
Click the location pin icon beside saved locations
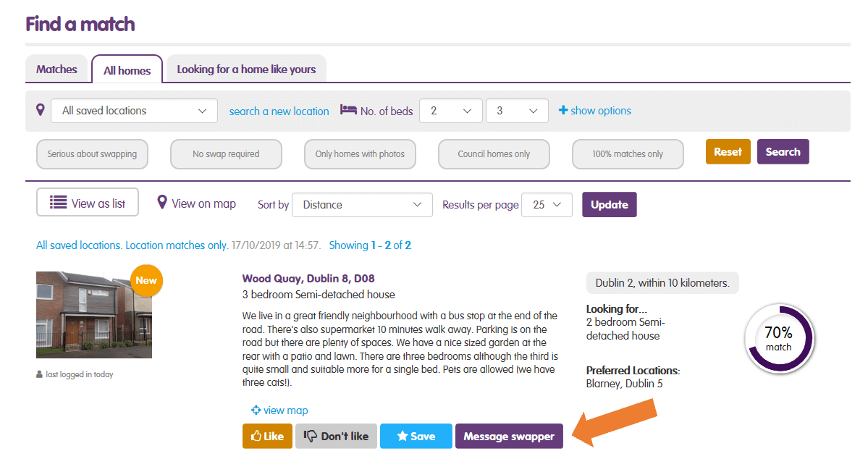pyautogui.click(x=41, y=110)
